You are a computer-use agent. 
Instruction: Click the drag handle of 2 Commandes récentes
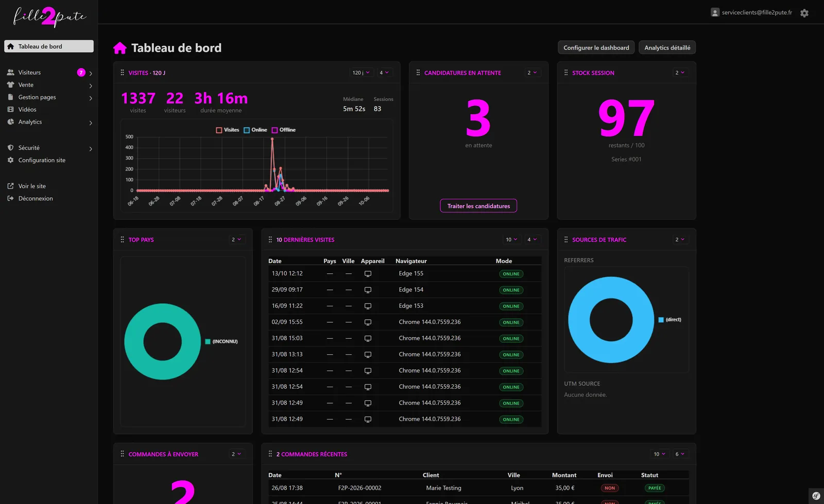270,454
